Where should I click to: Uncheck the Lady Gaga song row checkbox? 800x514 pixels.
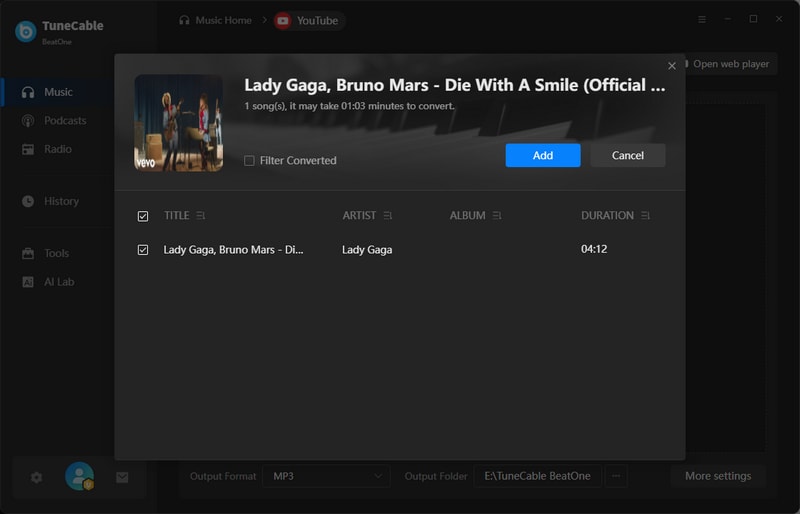coord(143,250)
